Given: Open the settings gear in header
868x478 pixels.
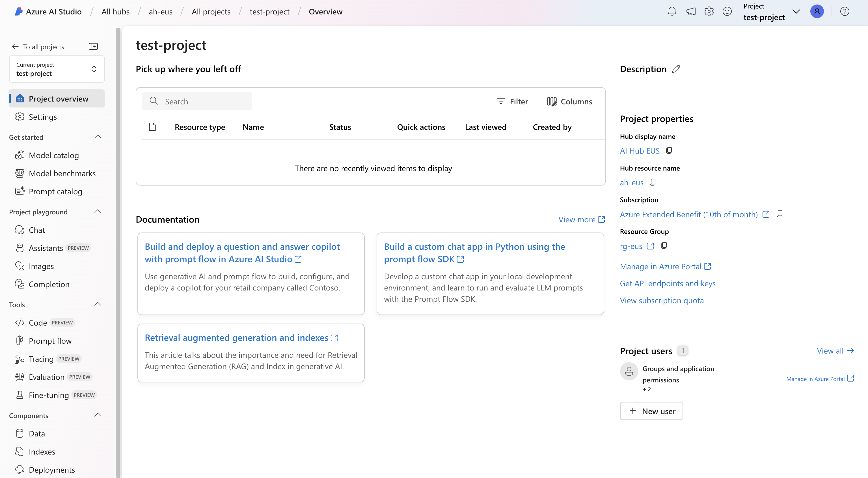Looking at the screenshot, I should pos(709,12).
